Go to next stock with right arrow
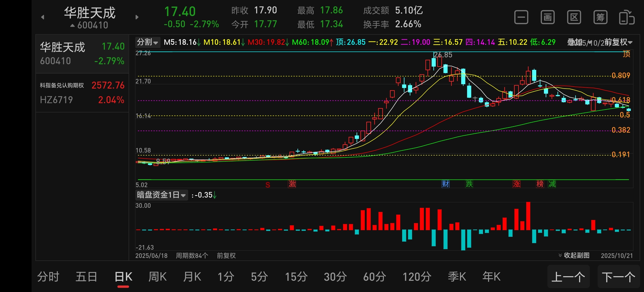This screenshot has height=292, width=644. pyautogui.click(x=137, y=17)
